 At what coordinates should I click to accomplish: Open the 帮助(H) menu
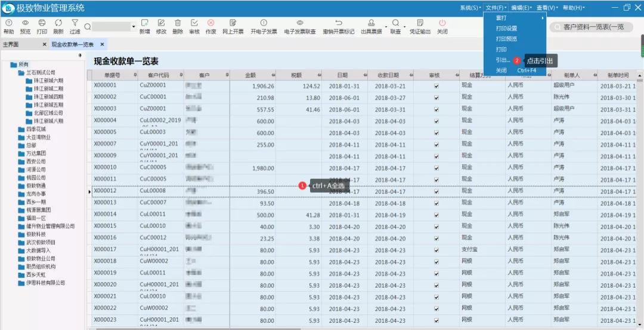click(574, 8)
